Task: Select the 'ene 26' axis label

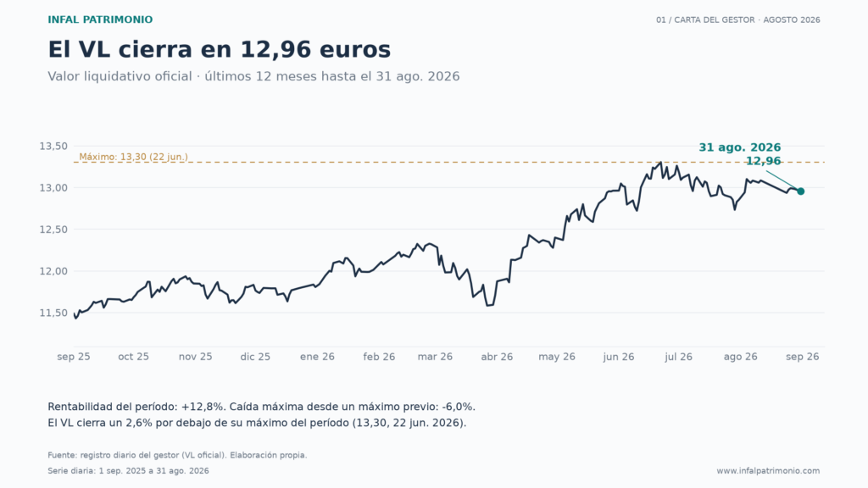Action: pos(317,357)
